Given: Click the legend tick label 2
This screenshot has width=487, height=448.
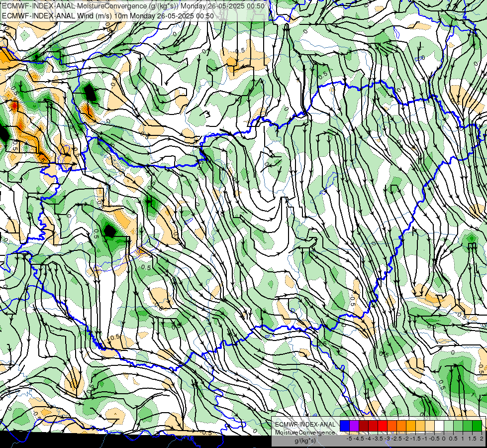Looking at the screenshot, I should point(482,439).
